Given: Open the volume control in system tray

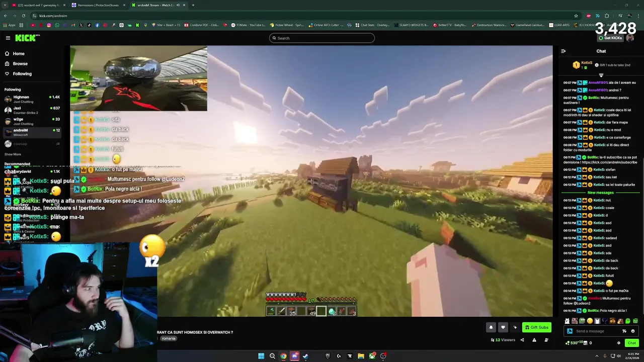Looking at the screenshot, I should pyautogui.click(x=619, y=356).
